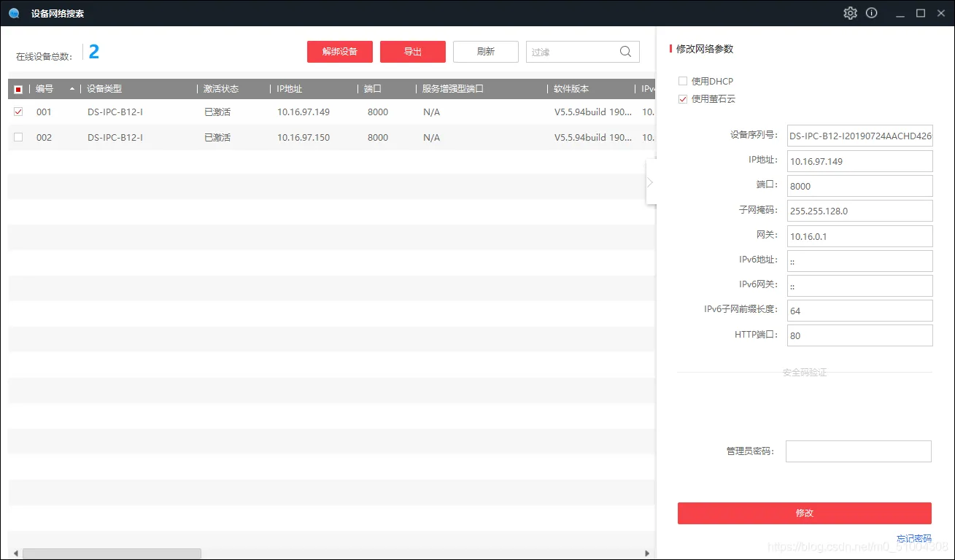Open settings gear in title bar
Viewport: 955px width, 560px height.
point(850,13)
